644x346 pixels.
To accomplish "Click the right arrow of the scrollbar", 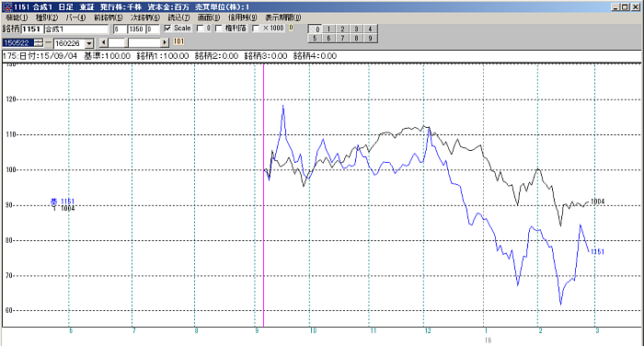I will pos(165,42).
